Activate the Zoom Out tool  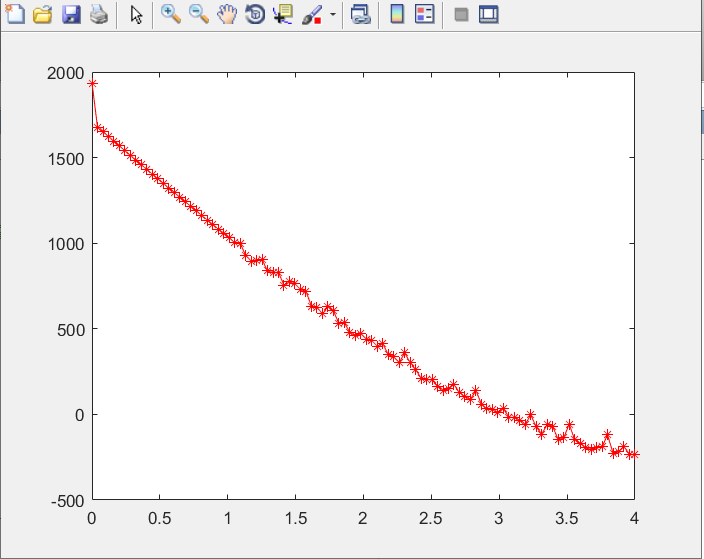click(198, 14)
